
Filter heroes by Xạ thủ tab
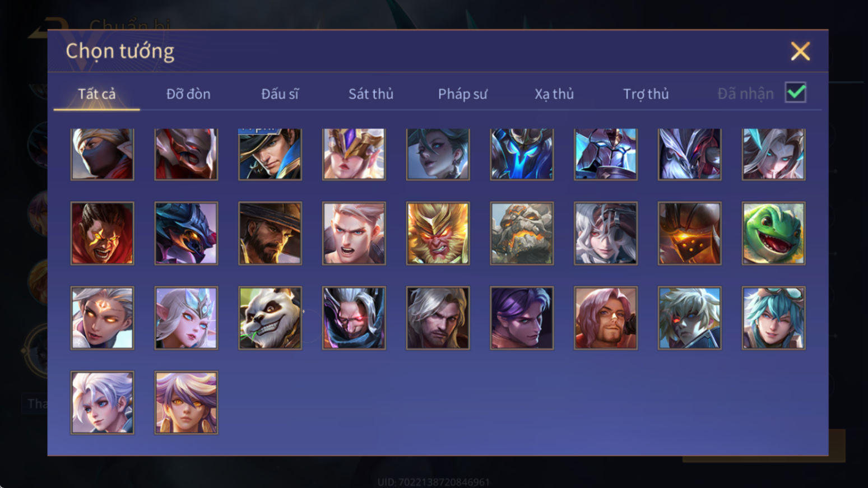pos(554,94)
